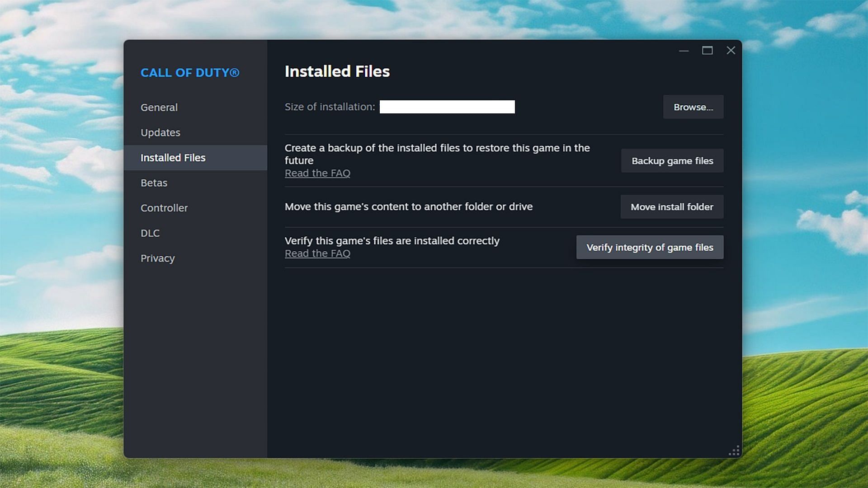Screen dimensions: 868x488
Task: Select the General settings tab
Action: (159, 107)
